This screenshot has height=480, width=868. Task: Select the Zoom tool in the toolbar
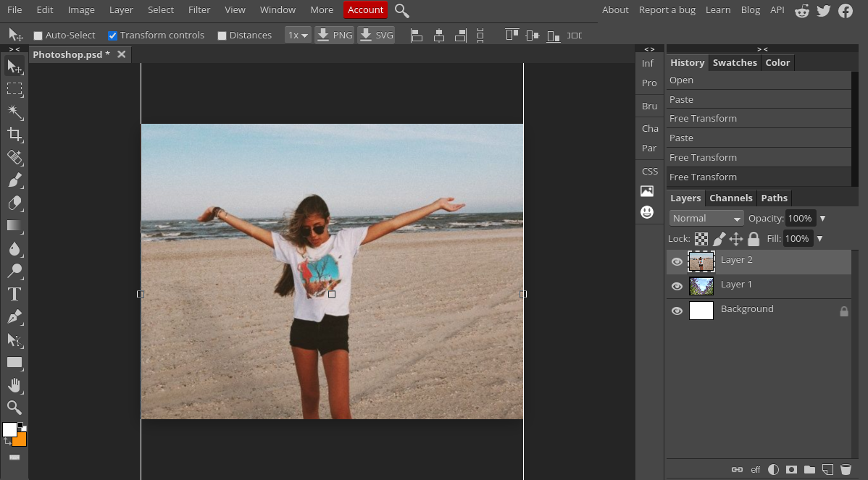[x=14, y=408]
